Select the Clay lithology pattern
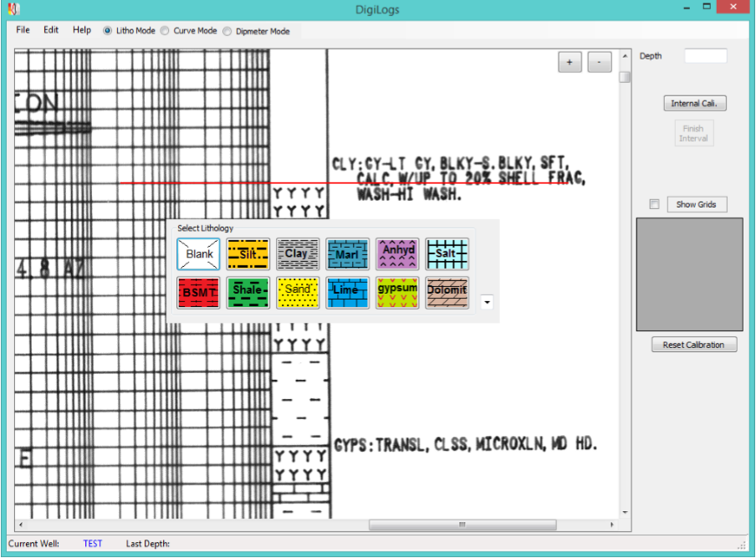The height and width of the screenshot is (558, 756). point(298,253)
